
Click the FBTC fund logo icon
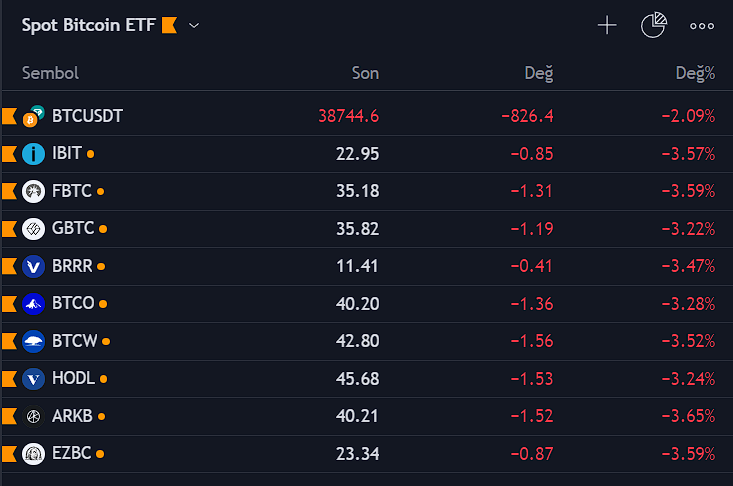click(33, 191)
